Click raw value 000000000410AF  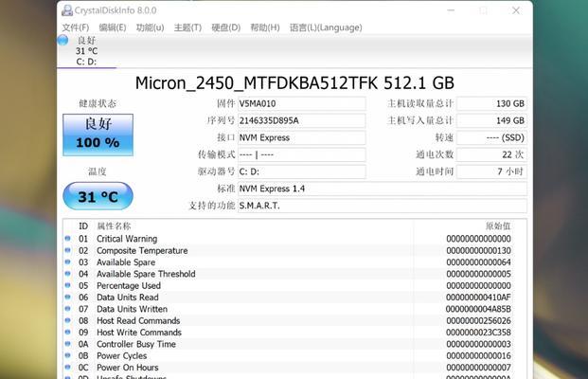(478, 298)
